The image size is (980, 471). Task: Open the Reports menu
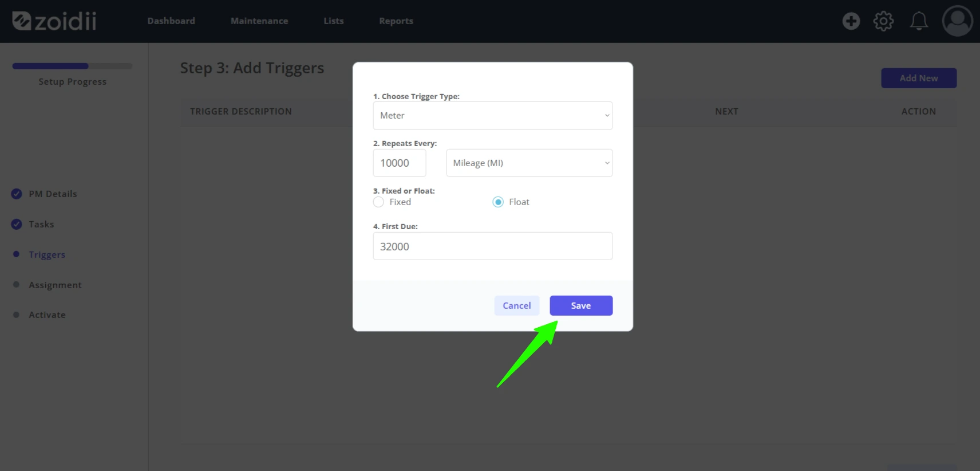[x=396, y=21]
